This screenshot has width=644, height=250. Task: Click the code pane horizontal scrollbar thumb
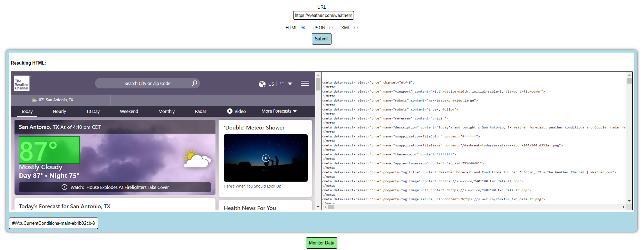(x=331, y=207)
